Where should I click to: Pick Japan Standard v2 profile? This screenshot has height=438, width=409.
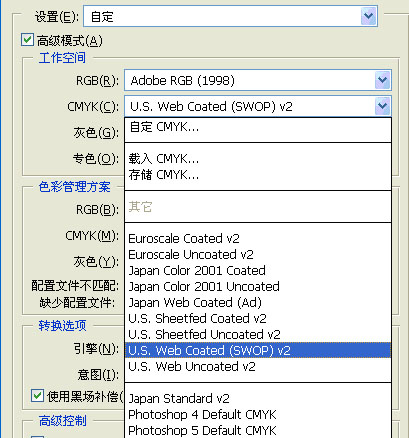click(258, 398)
